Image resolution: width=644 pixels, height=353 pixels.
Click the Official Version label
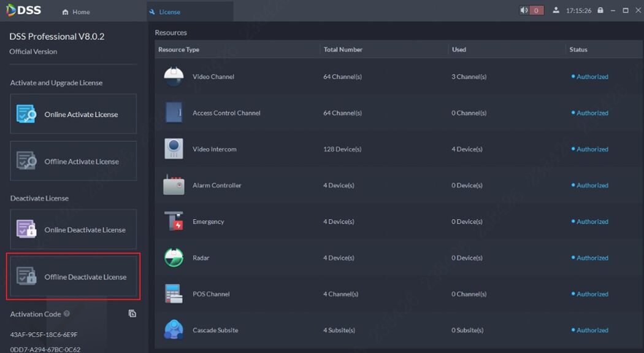pos(33,52)
